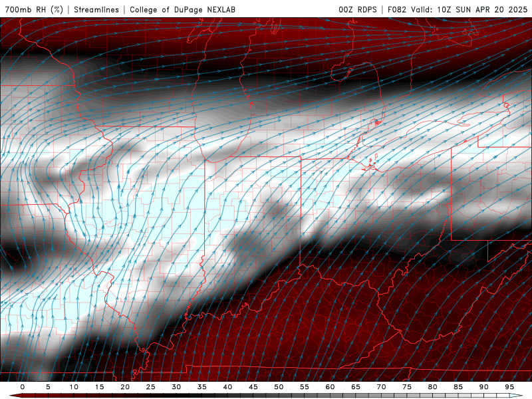Click the '80' value on the color scale
532x399 pixels.
(x=432, y=387)
